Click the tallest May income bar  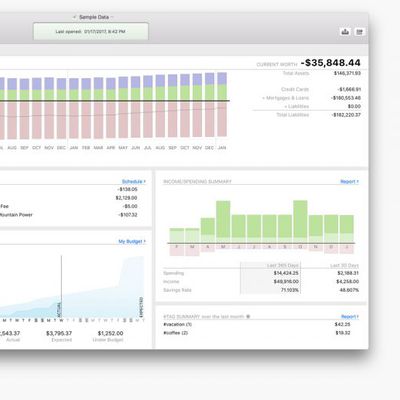point(223,221)
